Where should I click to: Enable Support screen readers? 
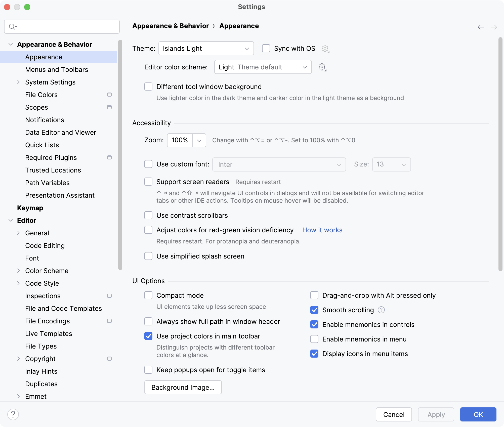tap(148, 182)
